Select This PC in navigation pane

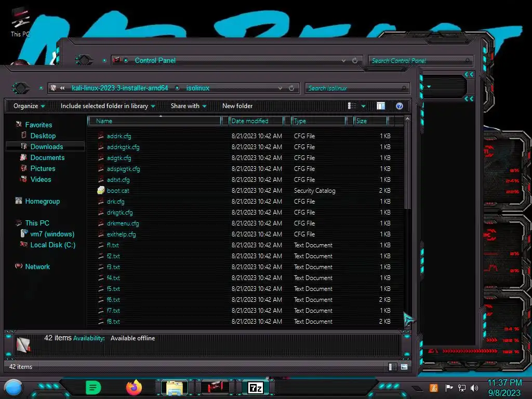point(37,223)
